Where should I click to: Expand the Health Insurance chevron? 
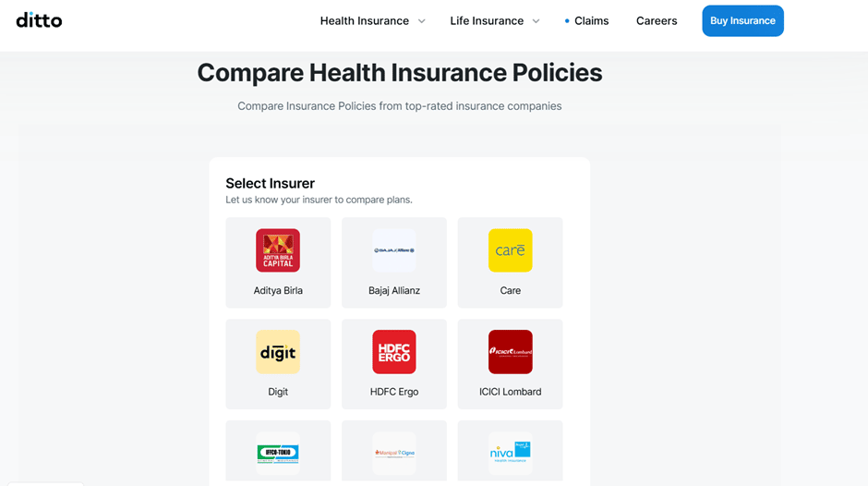pyautogui.click(x=422, y=21)
